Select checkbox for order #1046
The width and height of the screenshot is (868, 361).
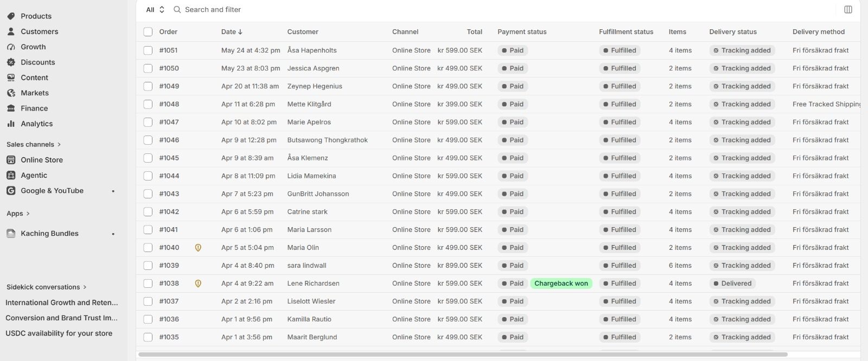click(148, 140)
